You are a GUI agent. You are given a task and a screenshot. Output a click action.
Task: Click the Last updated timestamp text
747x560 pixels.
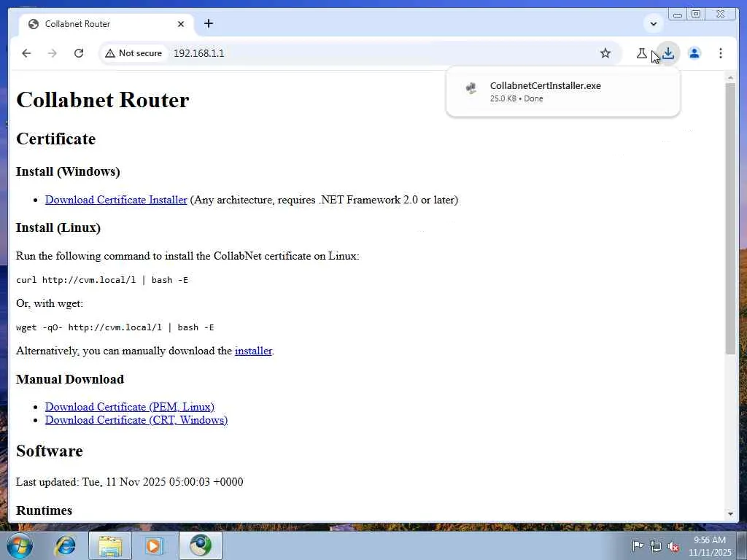click(x=130, y=482)
